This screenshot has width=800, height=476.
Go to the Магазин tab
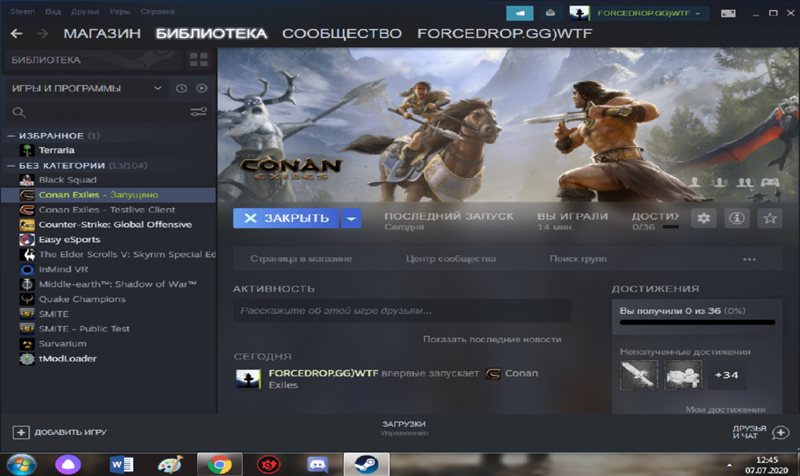[102, 34]
